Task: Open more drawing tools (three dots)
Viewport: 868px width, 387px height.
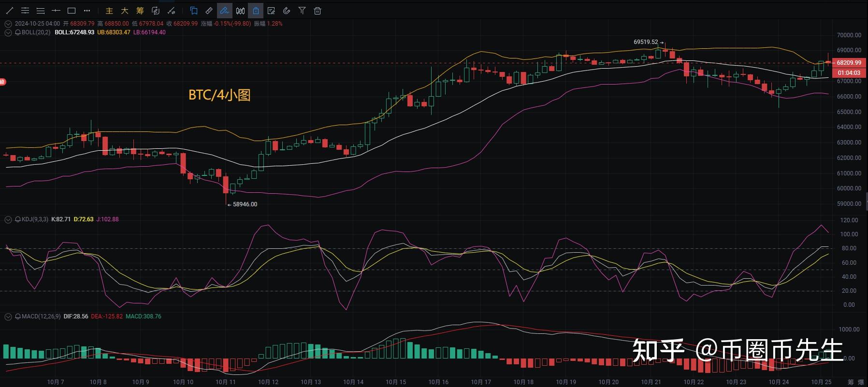Action: pyautogui.click(x=87, y=11)
